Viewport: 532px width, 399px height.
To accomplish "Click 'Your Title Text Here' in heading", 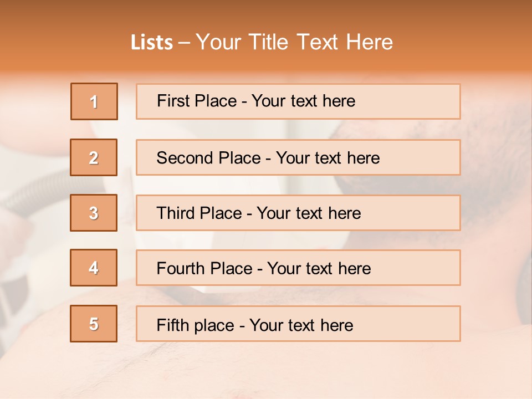I will [x=294, y=42].
